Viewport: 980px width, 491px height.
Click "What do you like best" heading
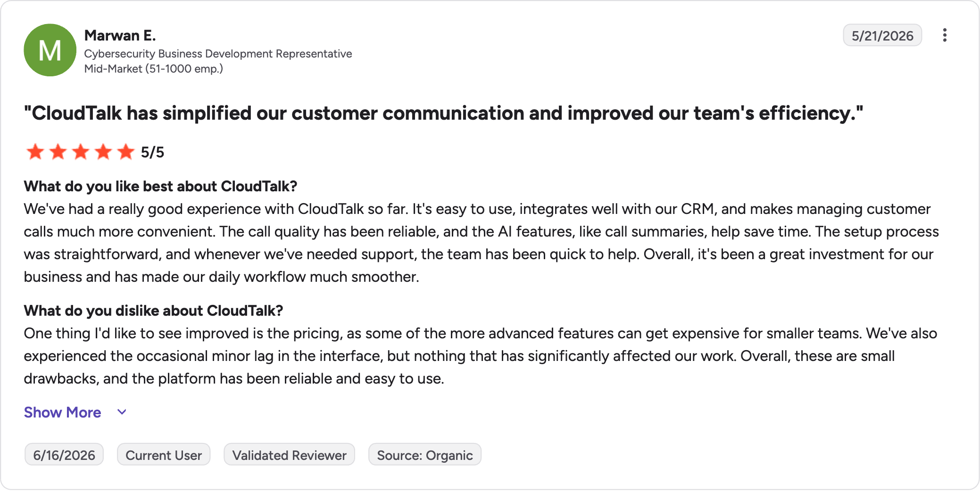[160, 186]
